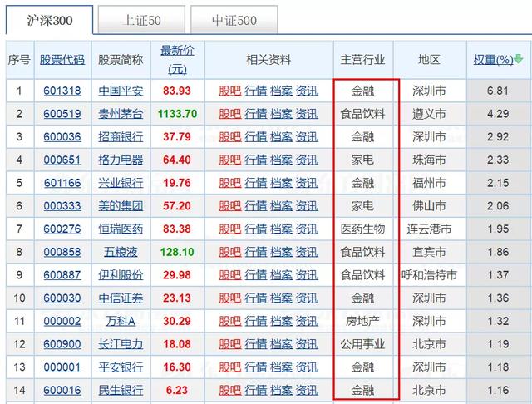
Task: Switch to the 沪深300 tab
Action: [49, 20]
